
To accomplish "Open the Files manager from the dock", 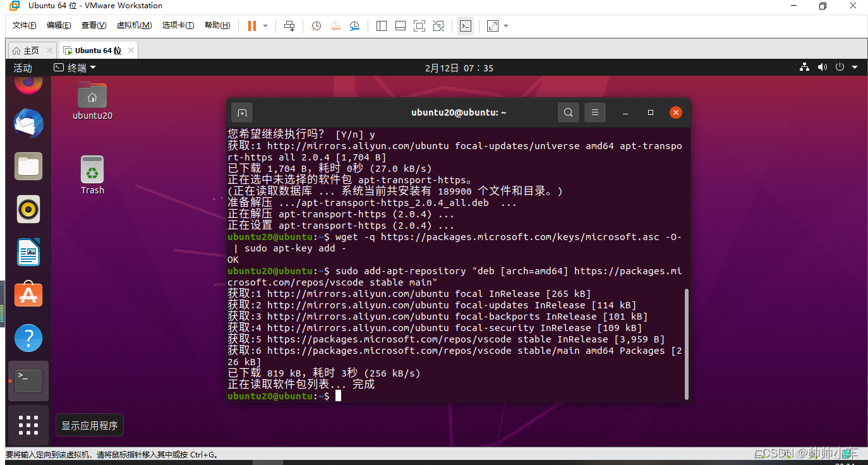I will tap(28, 166).
